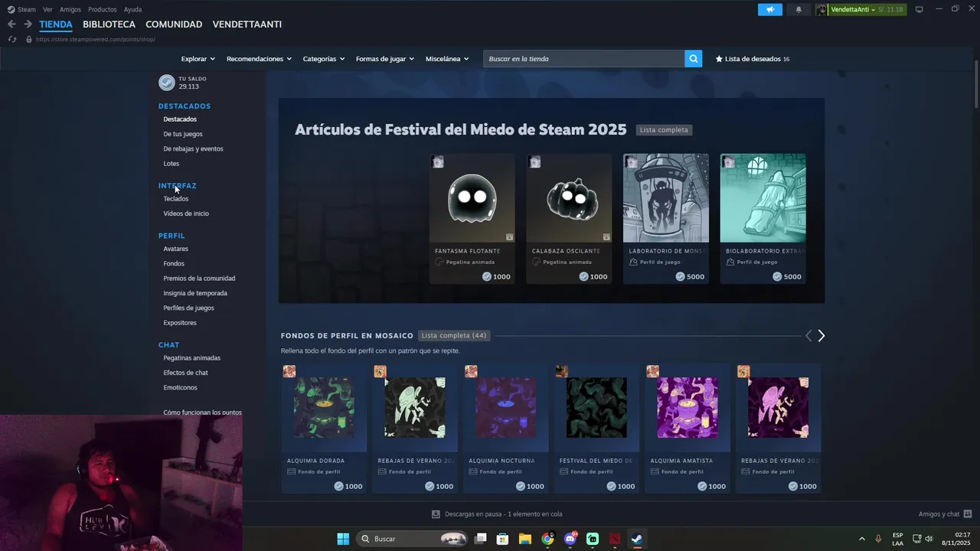The image size is (980, 551).
Task: Open De tus juegos category
Action: point(183,134)
